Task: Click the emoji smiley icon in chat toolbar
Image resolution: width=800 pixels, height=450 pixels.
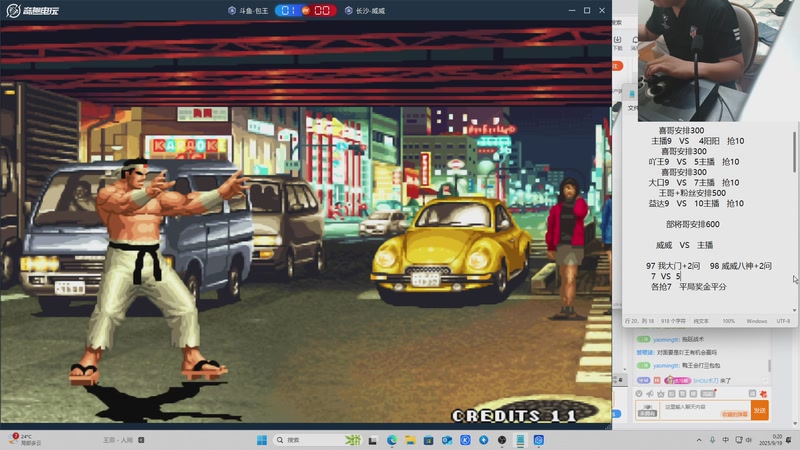Action: (x=639, y=393)
